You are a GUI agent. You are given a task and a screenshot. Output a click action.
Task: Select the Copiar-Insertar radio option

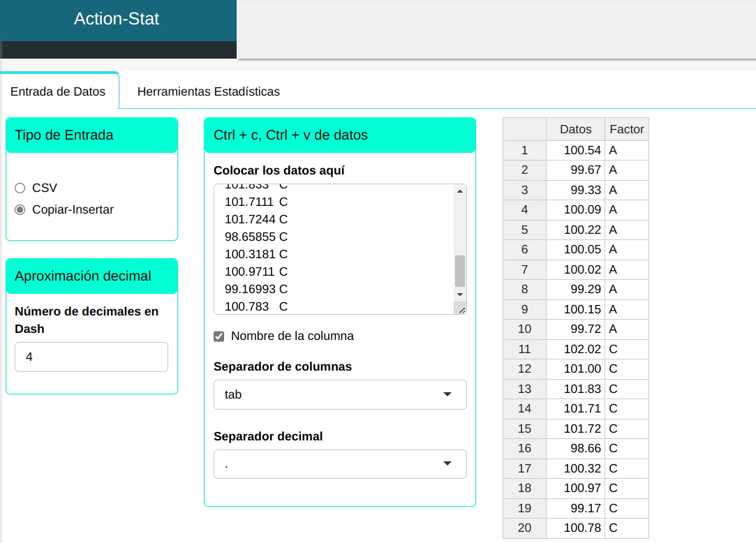pos(20,209)
